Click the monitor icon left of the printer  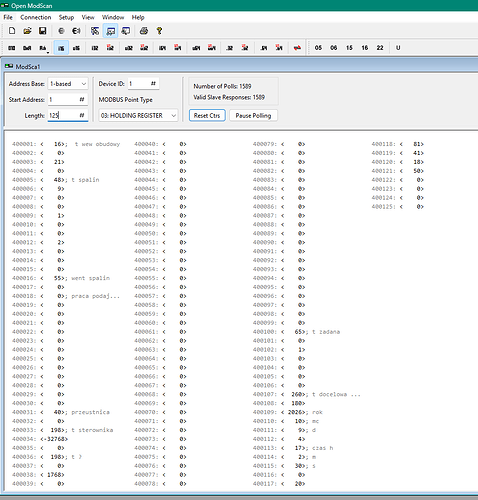126,31
